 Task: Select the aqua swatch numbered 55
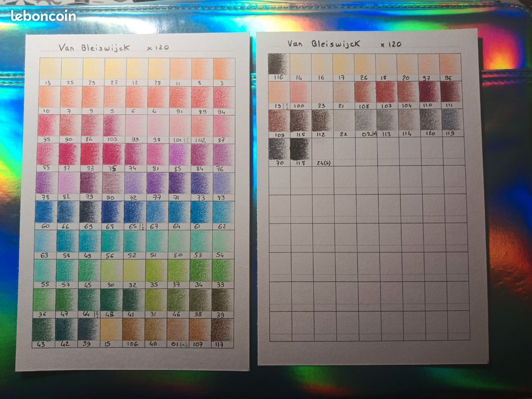[x=44, y=270]
